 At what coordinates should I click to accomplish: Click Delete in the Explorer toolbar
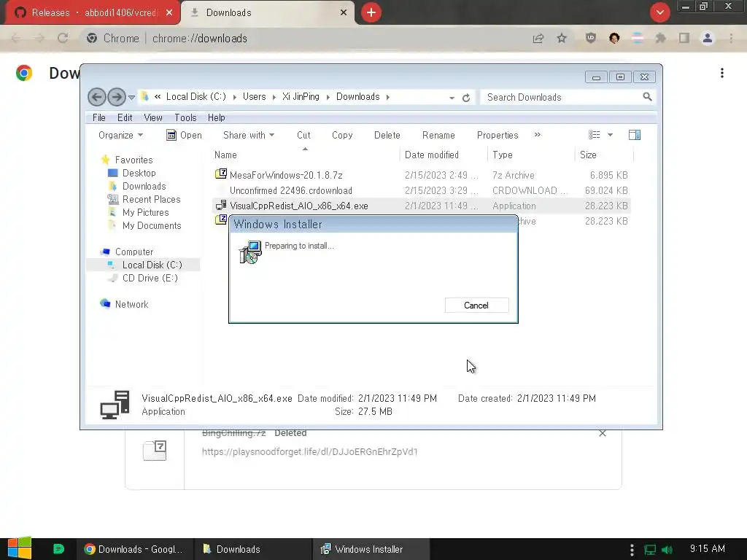pyautogui.click(x=387, y=135)
